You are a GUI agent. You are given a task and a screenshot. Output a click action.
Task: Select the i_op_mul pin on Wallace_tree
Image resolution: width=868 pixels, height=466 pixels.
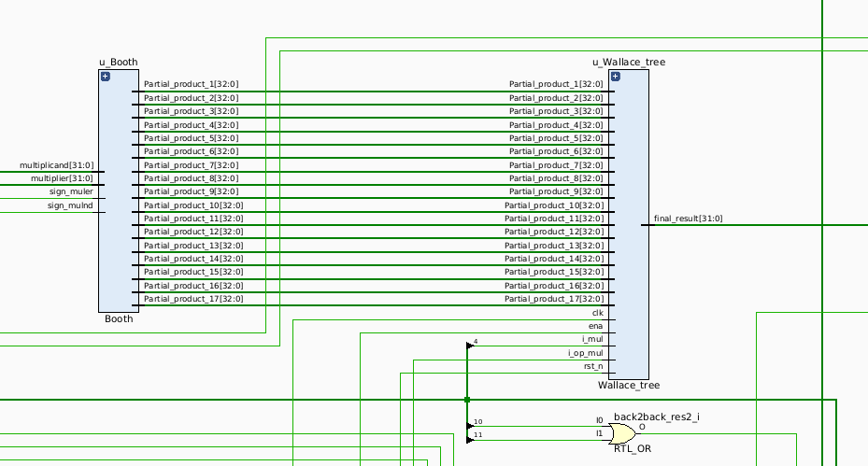(x=586, y=353)
